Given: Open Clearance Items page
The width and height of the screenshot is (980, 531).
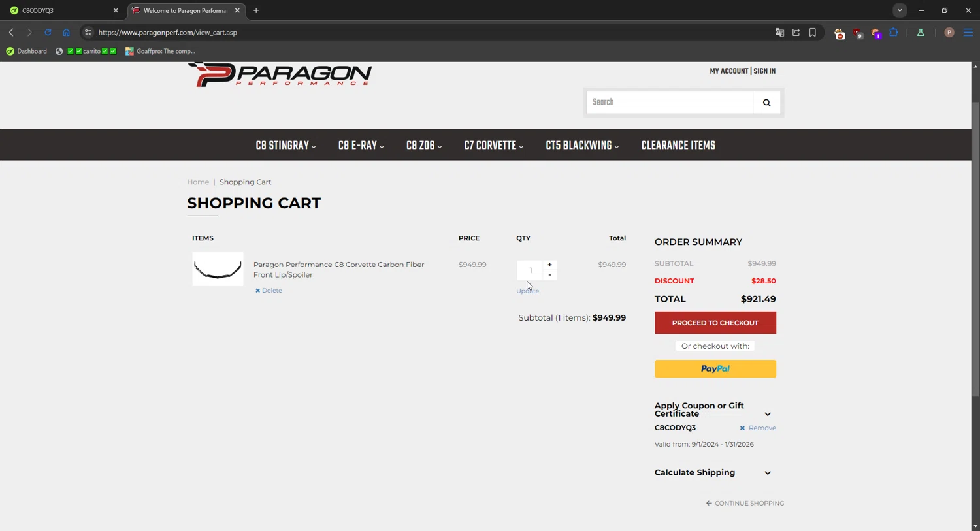Looking at the screenshot, I should tap(678, 146).
